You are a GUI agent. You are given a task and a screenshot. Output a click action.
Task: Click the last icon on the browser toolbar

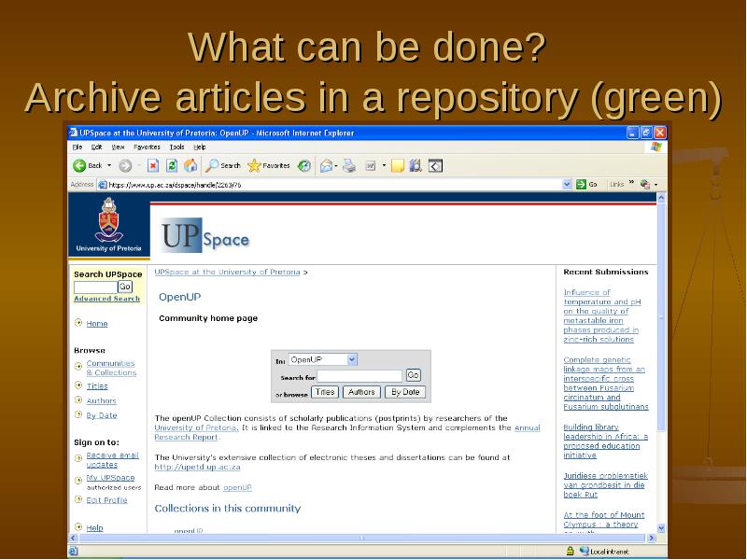435,166
